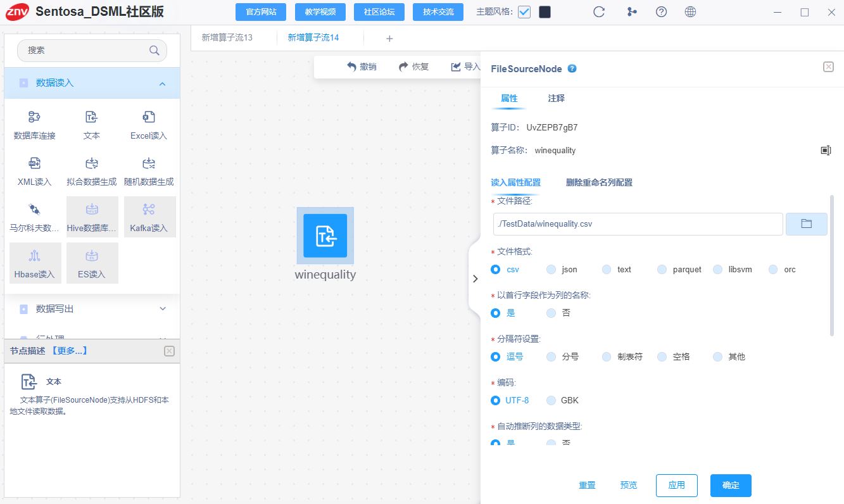Select the 空格 separator radio
Image resolution: width=844 pixels, height=504 pixels.
coord(662,356)
